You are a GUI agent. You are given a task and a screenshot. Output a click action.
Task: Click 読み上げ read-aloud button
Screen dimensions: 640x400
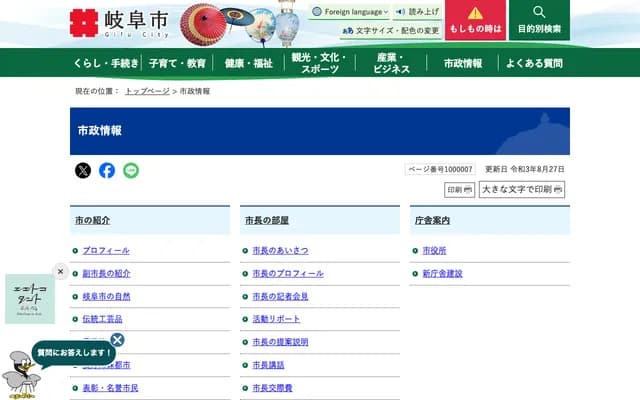pos(418,12)
